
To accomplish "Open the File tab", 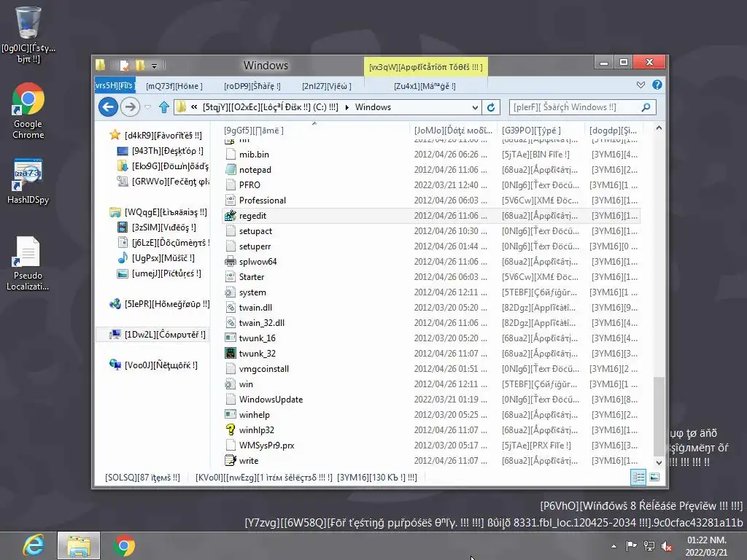I will coord(115,86).
